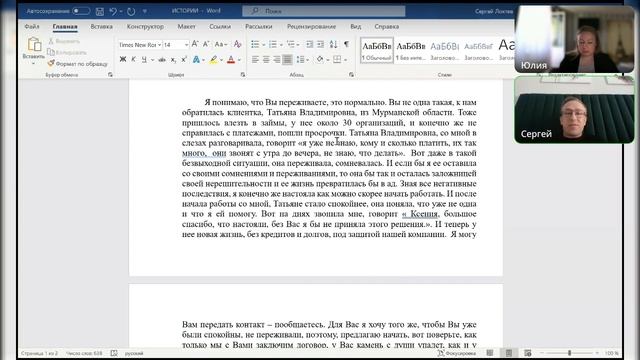Click the Clear formatting icon
640x360 pixels.
(x=237, y=44)
